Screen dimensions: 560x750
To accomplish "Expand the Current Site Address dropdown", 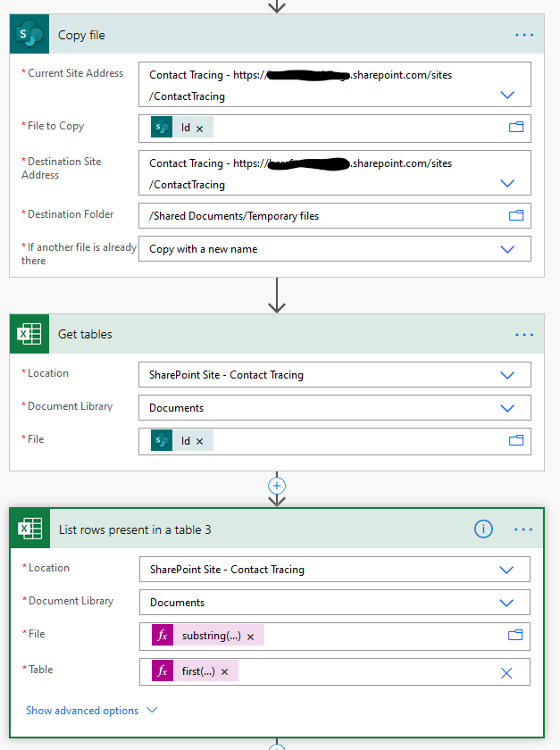I will 507,95.
